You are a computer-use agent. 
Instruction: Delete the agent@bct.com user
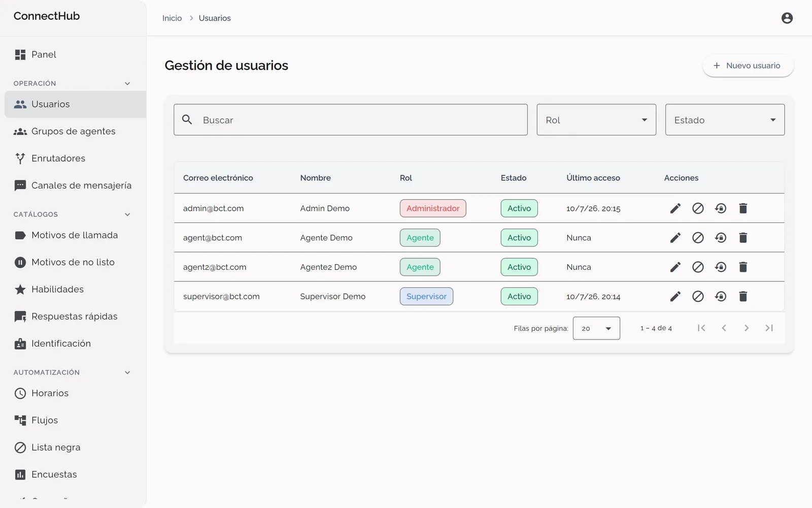pos(743,238)
